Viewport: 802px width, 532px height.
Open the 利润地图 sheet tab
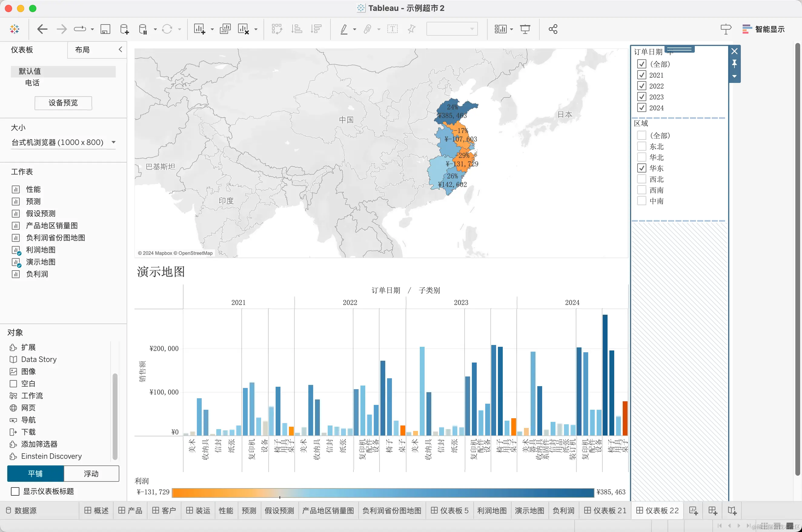tap(492, 511)
